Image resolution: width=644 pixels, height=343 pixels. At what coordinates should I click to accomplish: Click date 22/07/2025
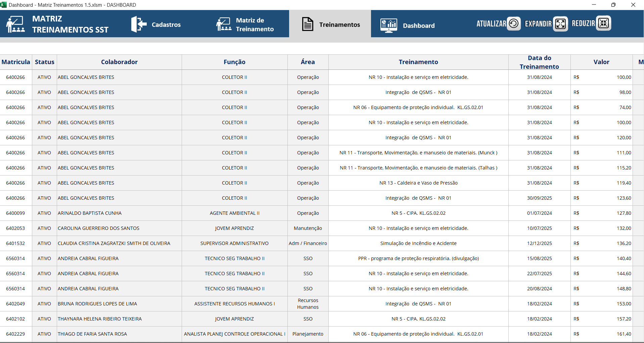pos(539,274)
